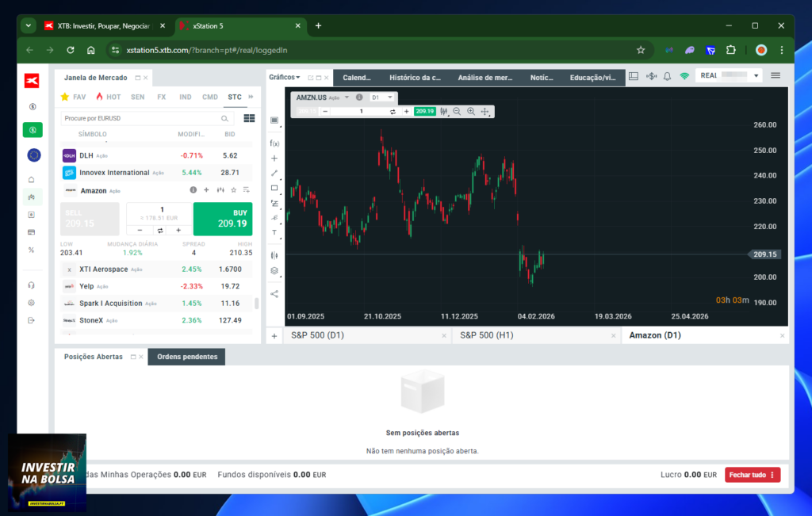Image resolution: width=812 pixels, height=516 pixels.
Task: Open the Análise de mer... tab
Action: coord(485,78)
